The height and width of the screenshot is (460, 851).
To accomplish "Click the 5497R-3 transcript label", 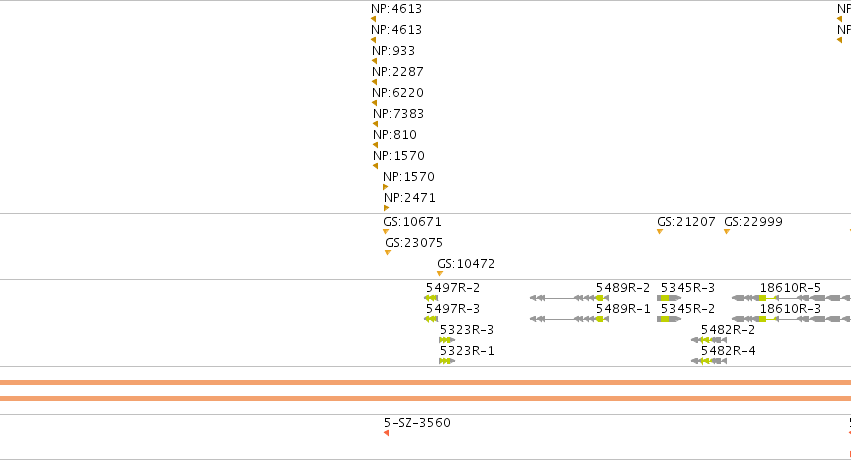I will (453, 309).
